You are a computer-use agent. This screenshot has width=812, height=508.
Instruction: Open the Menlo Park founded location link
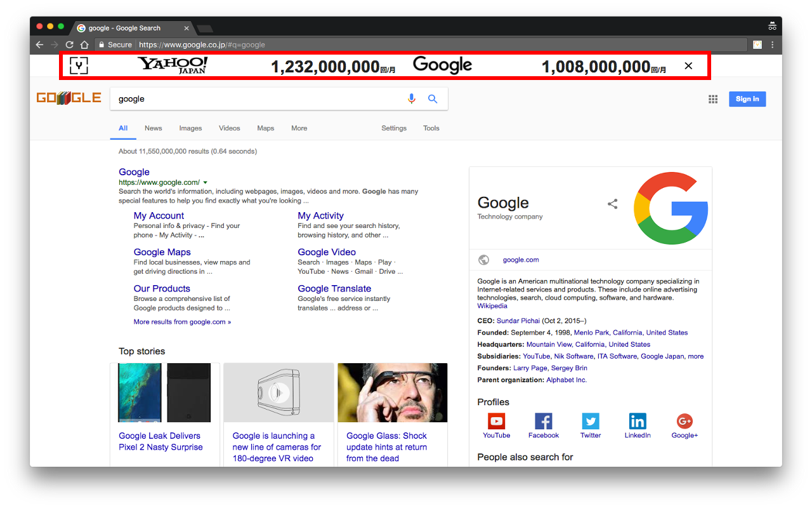tap(591, 333)
